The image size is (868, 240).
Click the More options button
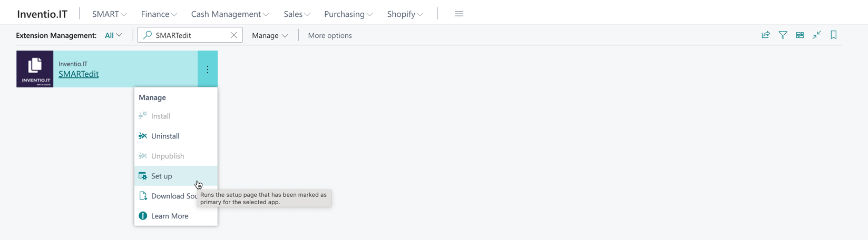coord(330,35)
